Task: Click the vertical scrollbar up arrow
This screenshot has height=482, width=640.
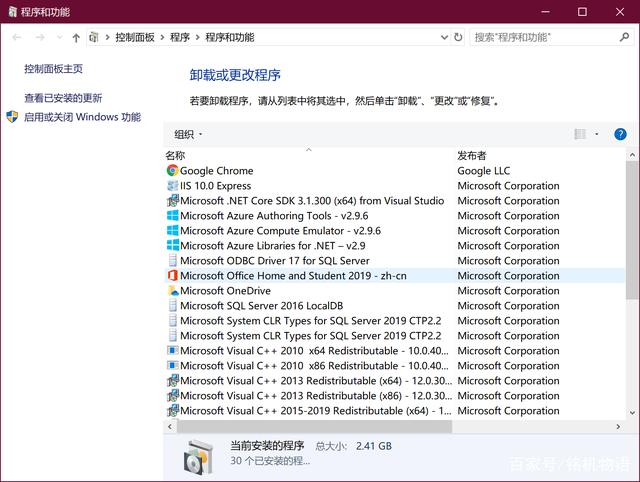Action: pyautogui.click(x=632, y=155)
